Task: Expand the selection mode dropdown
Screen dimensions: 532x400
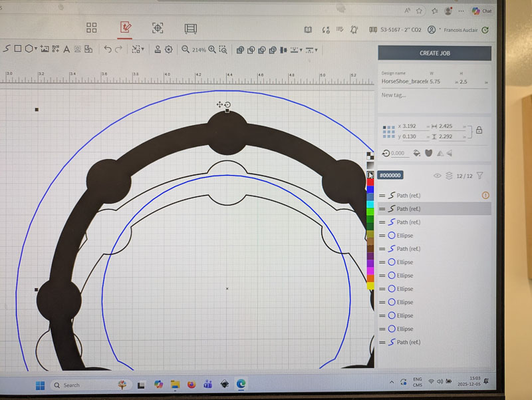Action: coord(142,50)
